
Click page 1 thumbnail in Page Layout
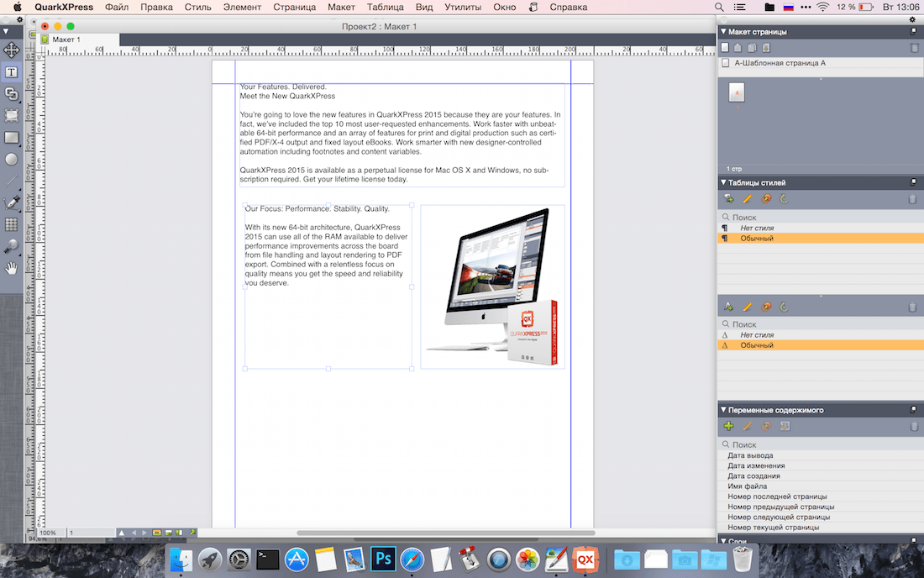(x=736, y=92)
